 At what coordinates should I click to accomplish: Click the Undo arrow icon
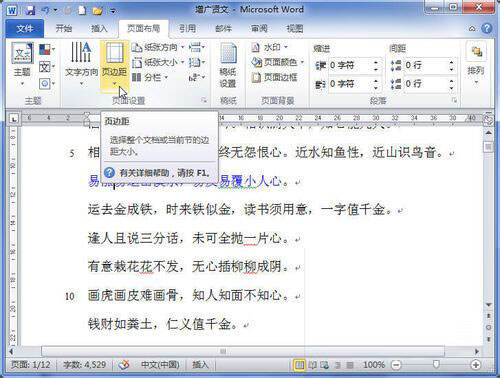pos(45,10)
